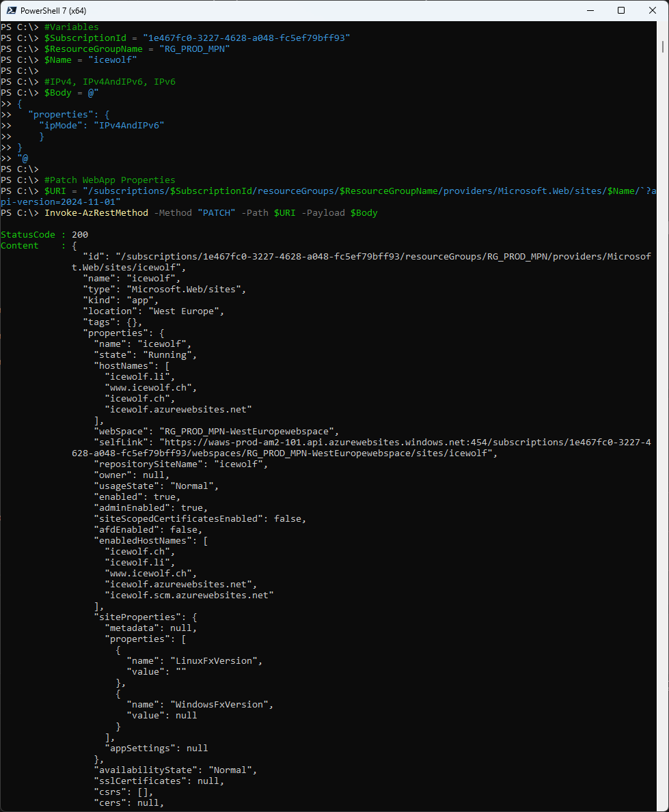
Task: Click the $SubscriptionId variable name on its assignment line
Action: (x=83, y=38)
